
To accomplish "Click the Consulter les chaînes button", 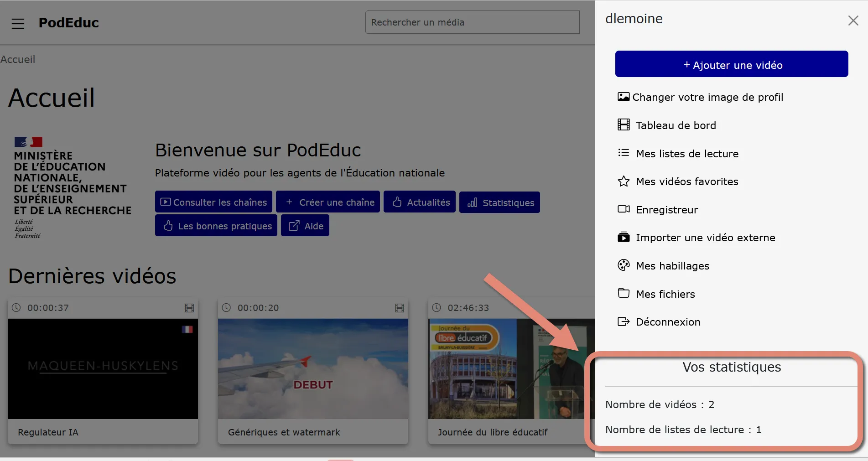I will pos(213,202).
